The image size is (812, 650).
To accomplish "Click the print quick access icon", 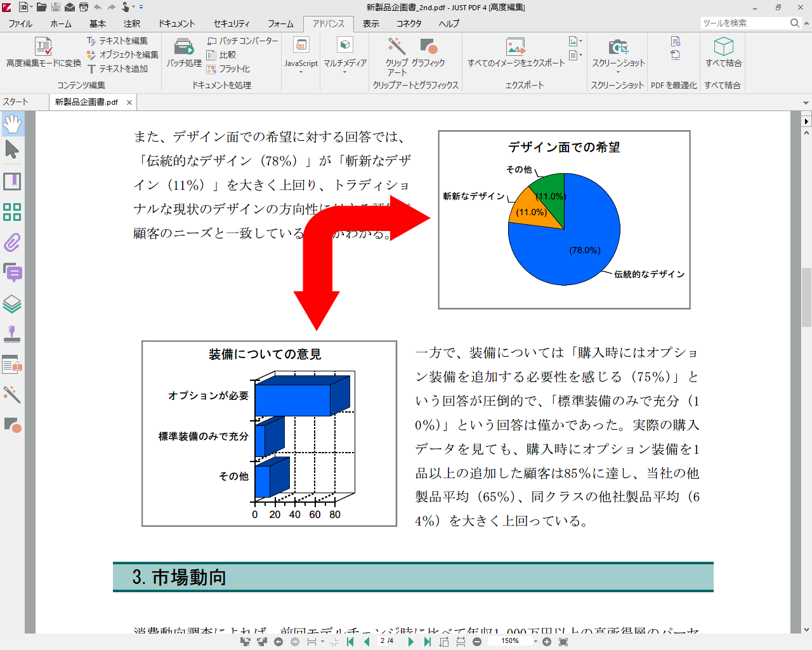I will [x=83, y=7].
